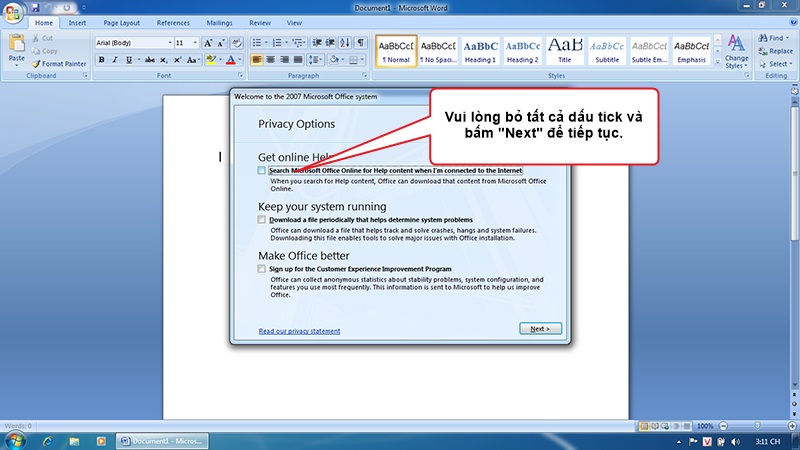Click the Select button in Editing
800x450 pixels.
[x=776, y=64]
